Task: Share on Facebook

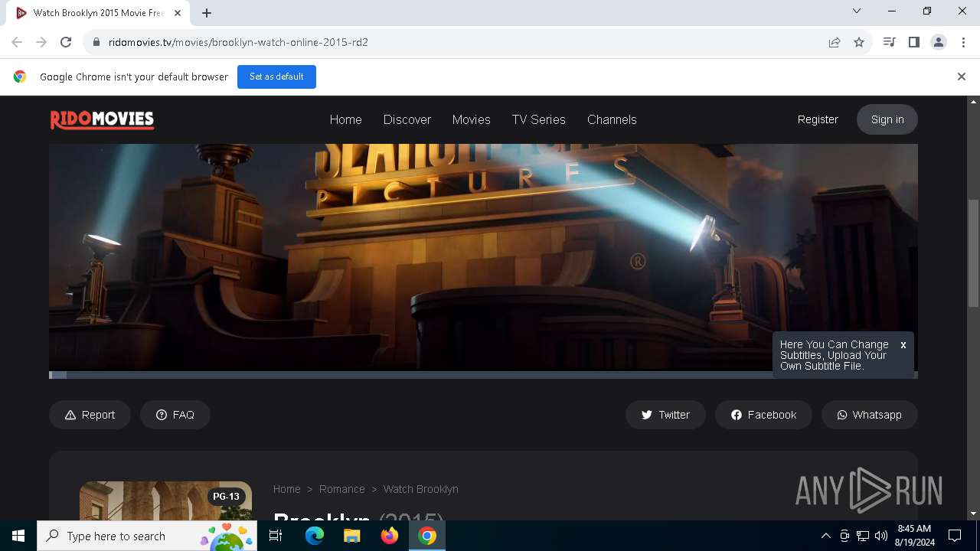Action: (x=763, y=415)
